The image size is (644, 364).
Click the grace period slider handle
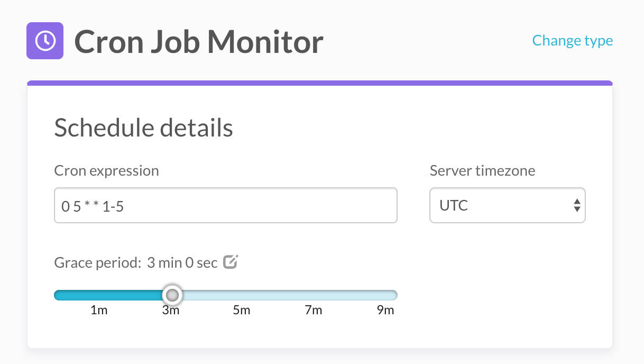(x=172, y=295)
